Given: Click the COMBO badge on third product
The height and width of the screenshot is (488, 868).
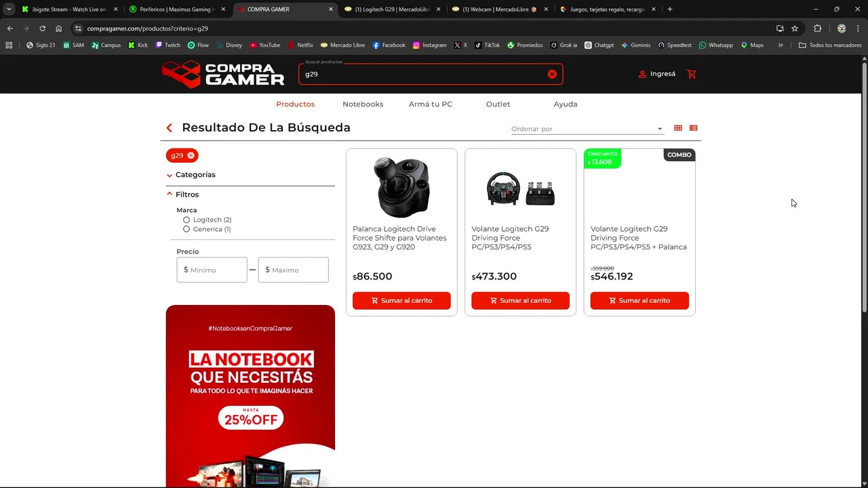Looking at the screenshot, I should point(679,155).
